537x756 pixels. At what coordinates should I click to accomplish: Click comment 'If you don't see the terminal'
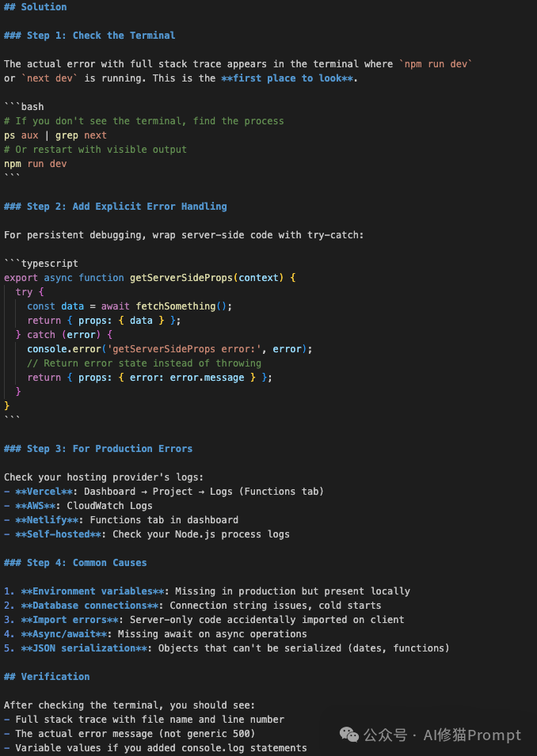pos(144,121)
